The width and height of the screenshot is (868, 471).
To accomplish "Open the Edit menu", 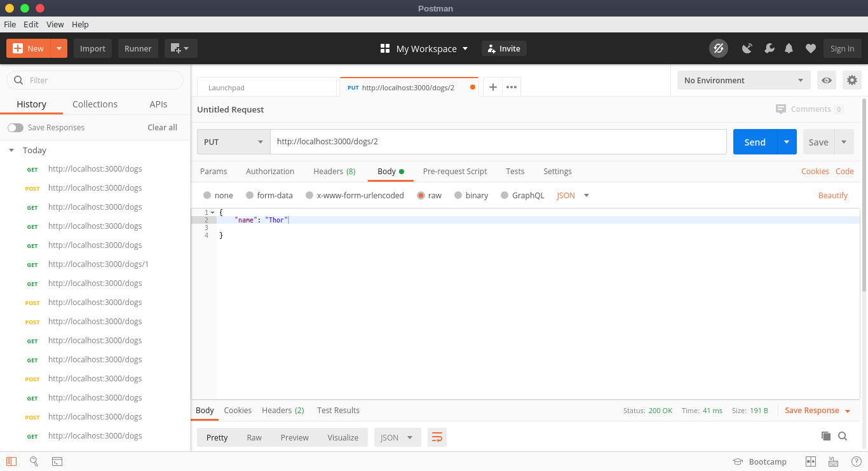I will pos(31,24).
